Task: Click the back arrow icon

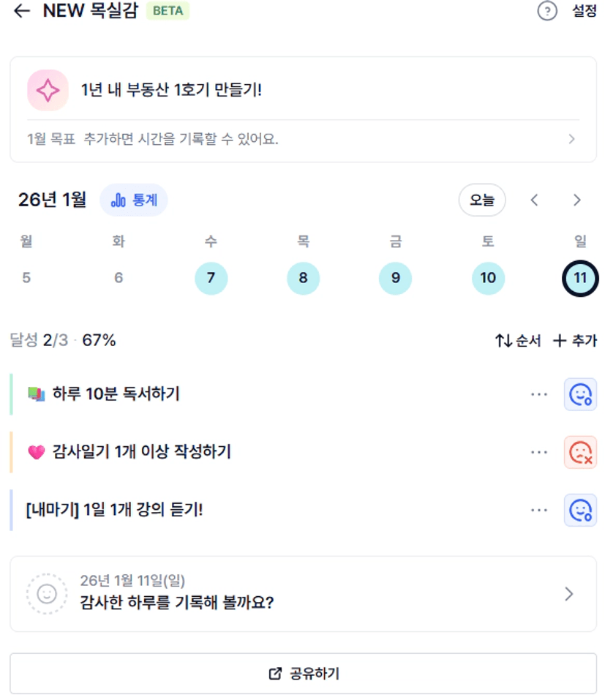Action: (22, 12)
